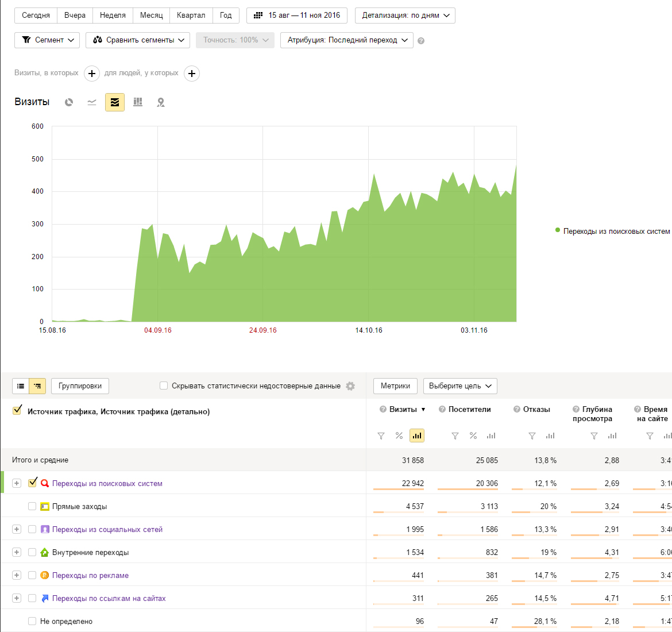
Task: Filter icon under Посетители column
Action: pyautogui.click(x=455, y=436)
